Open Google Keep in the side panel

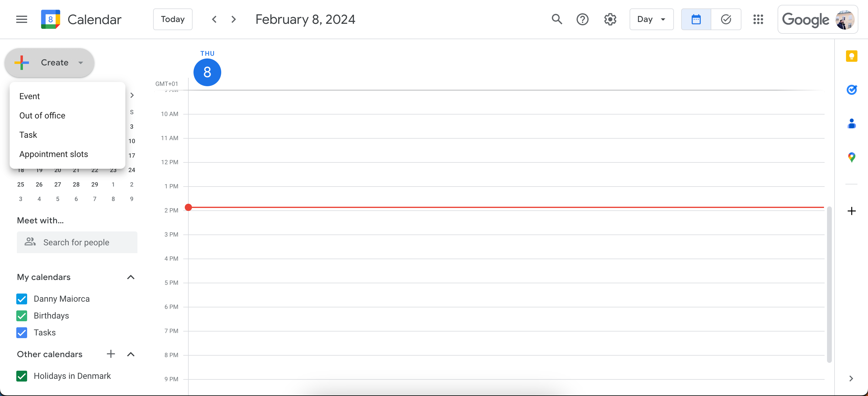coord(852,56)
